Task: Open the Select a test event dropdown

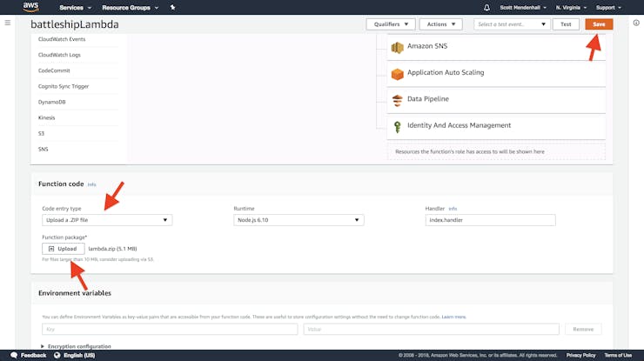Action: click(x=512, y=24)
